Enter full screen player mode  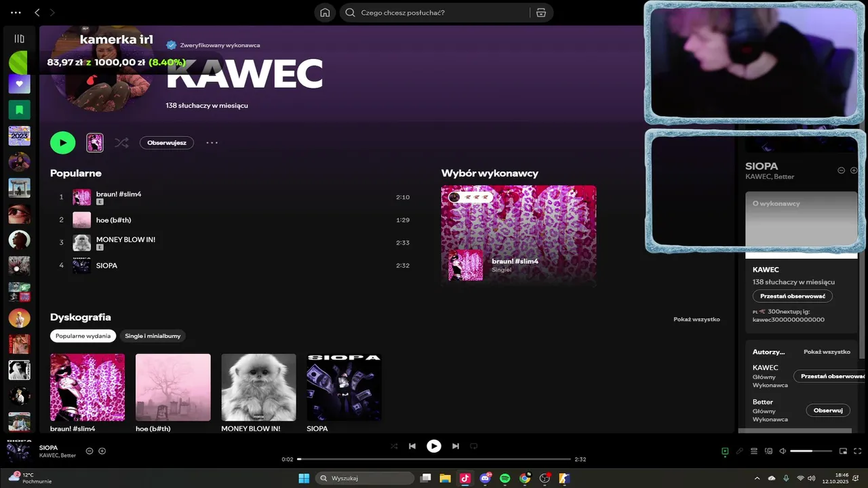pos(857,451)
